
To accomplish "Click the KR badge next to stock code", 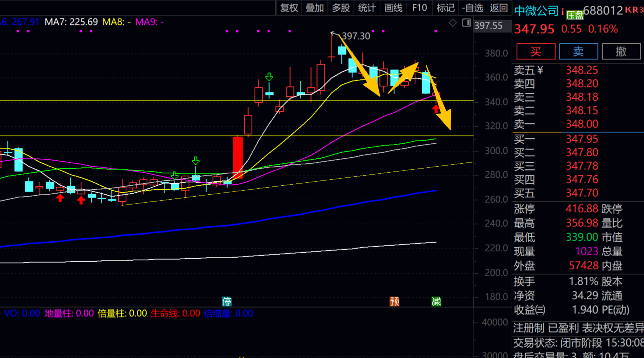I will (633, 9).
